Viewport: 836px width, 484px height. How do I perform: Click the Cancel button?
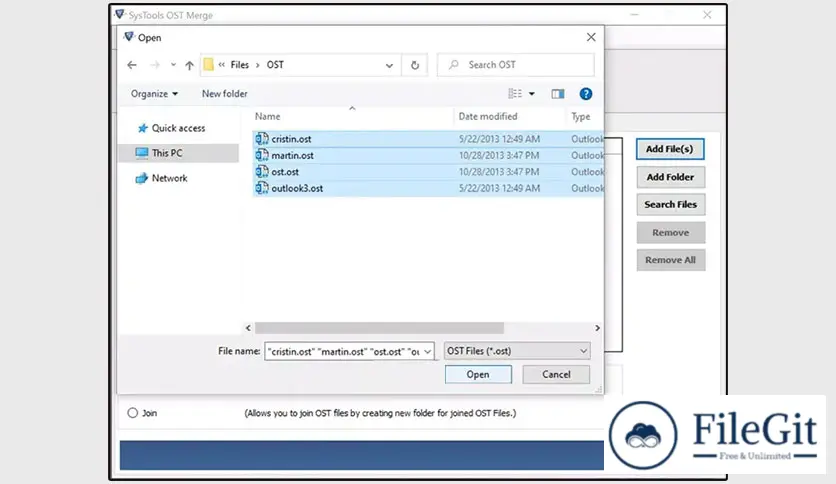point(556,374)
